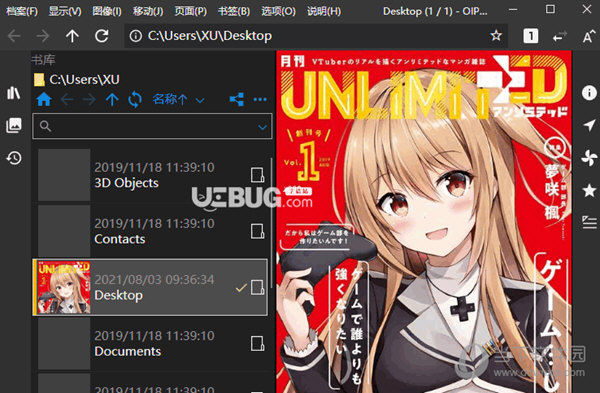Select the 3D Objects folder entry
Viewport: 600px width, 393px height.
coord(150,175)
